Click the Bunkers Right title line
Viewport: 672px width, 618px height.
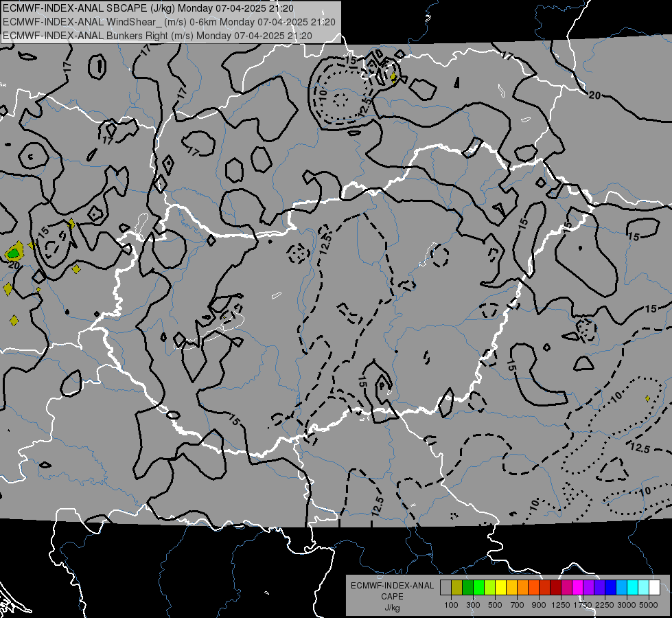coord(157,36)
